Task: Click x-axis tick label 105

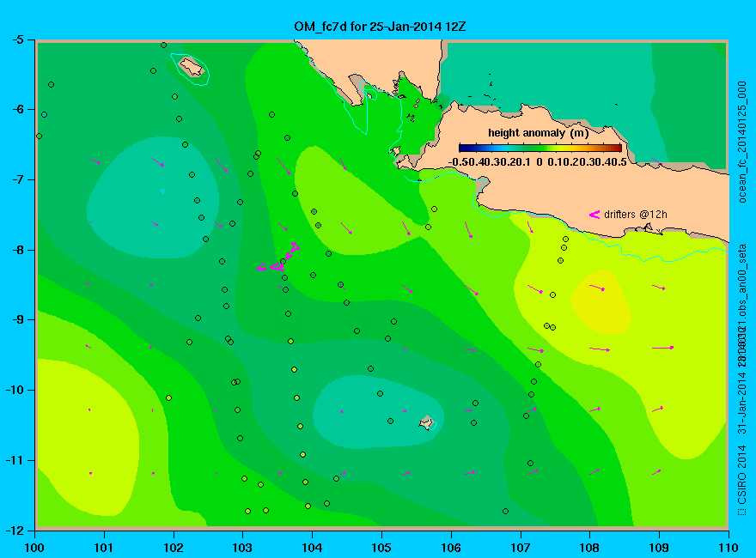Action: tap(381, 548)
